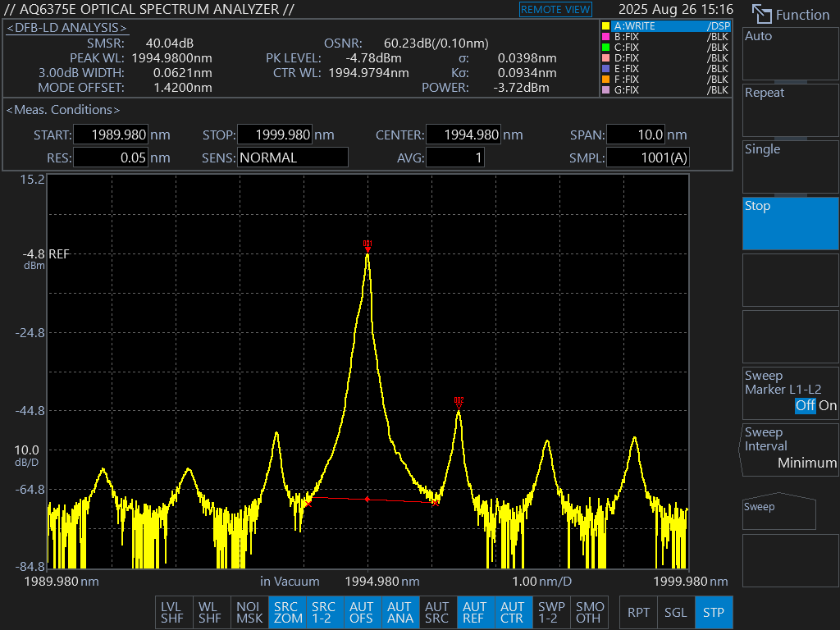
Task: Enable AUT SRC auto search
Action: click(436, 613)
